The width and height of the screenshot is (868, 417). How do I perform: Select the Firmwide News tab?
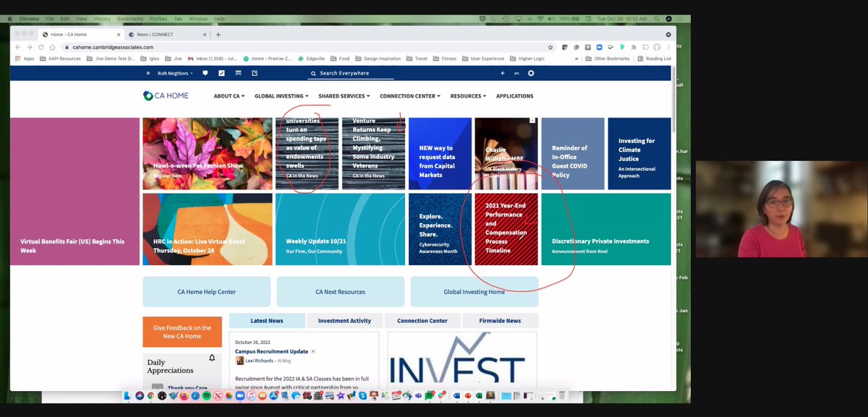point(500,320)
